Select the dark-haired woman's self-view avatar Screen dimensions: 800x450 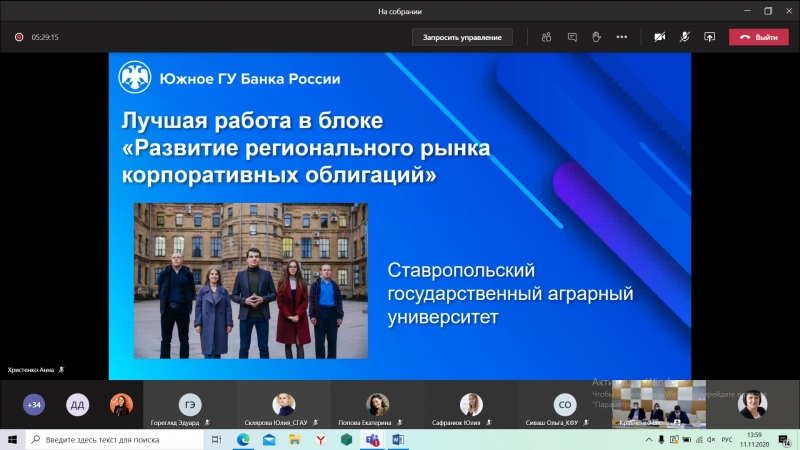pyautogui.click(x=752, y=404)
